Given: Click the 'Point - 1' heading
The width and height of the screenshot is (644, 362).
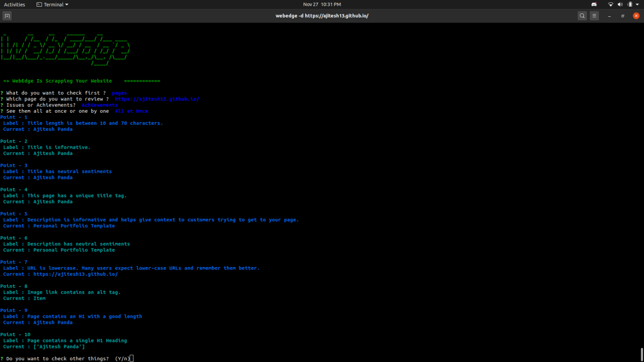Looking at the screenshot, I should coord(14,117).
